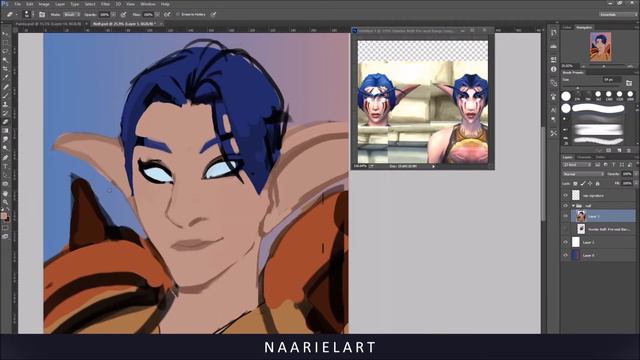Image resolution: width=640 pixels, height=360 pixels.
Task: Select the Quick Selection tool
Action: click(x=5, y=60)
